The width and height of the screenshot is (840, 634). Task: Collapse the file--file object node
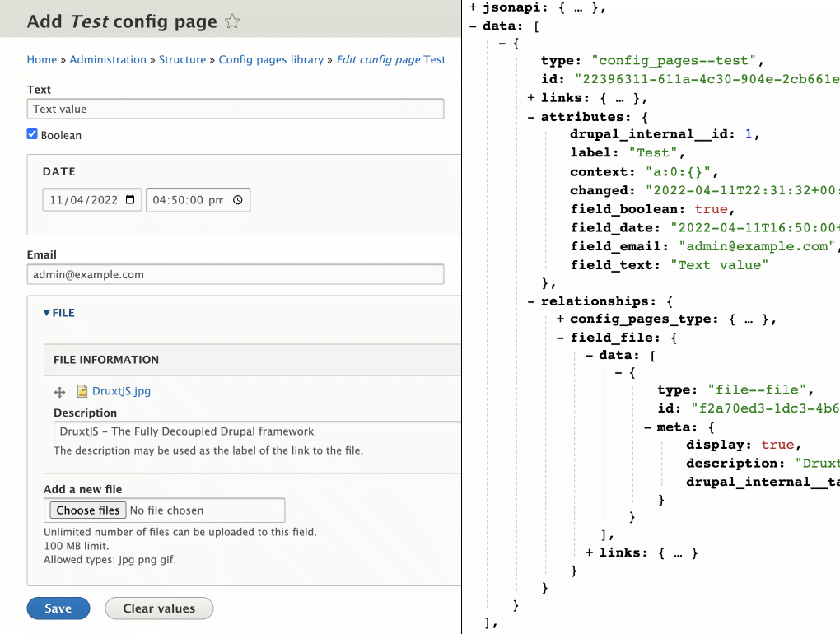[x=618, y=373]
